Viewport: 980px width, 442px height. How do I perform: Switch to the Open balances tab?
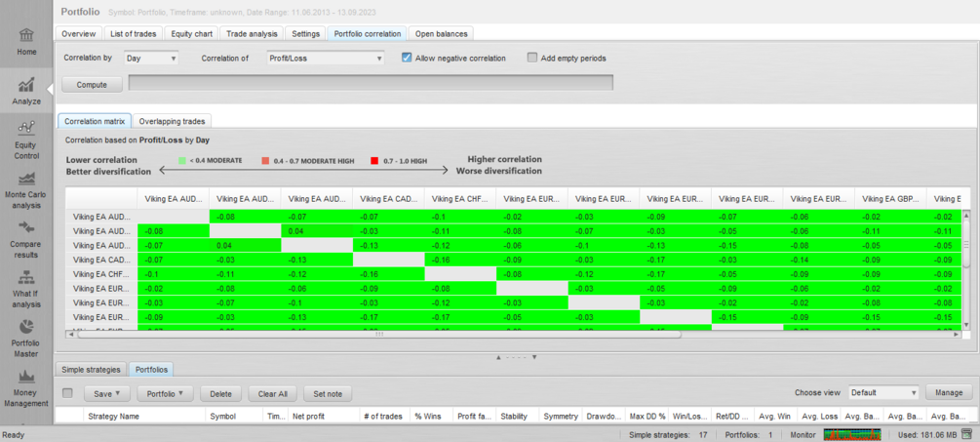click(x=441, y=34)
